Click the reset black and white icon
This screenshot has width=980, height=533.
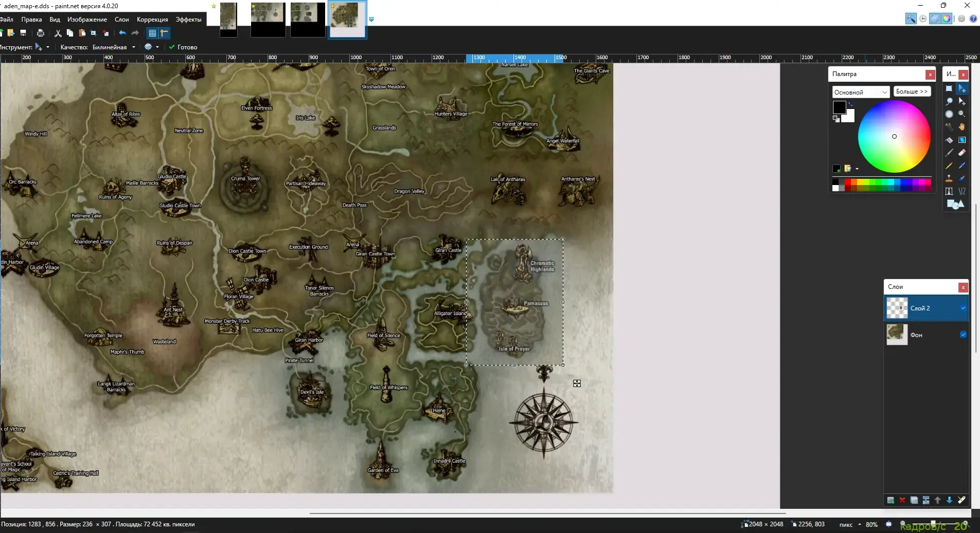coord(836,119)
